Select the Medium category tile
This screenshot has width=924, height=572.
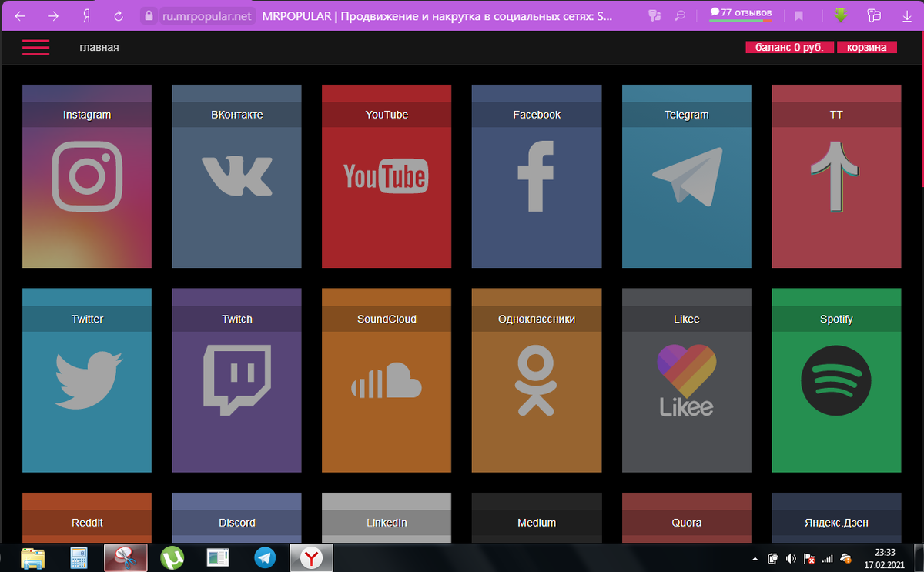537,517
